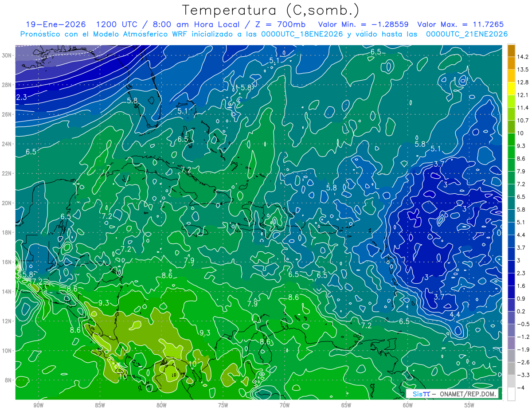Screen dimensions: 532x411
Task: Click the "Sisπ" logo text
Action: pyautogui.click(x=421, y=394)
